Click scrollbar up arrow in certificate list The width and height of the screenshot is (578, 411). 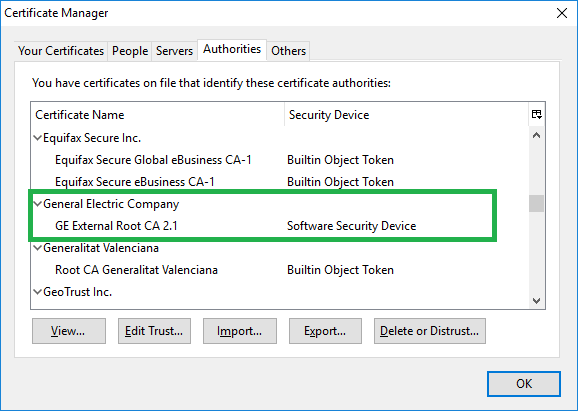coord(537,135)
